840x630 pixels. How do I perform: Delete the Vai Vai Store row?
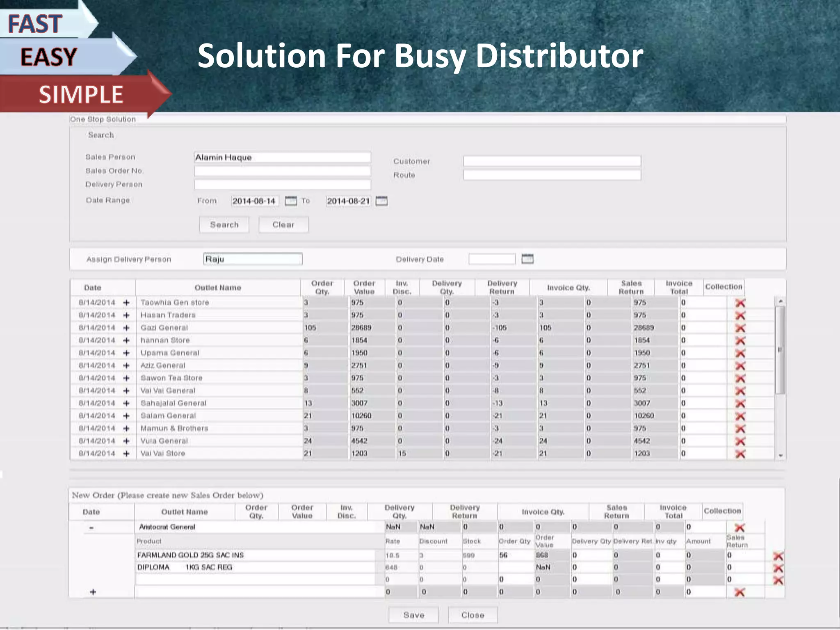click(740, 454)
